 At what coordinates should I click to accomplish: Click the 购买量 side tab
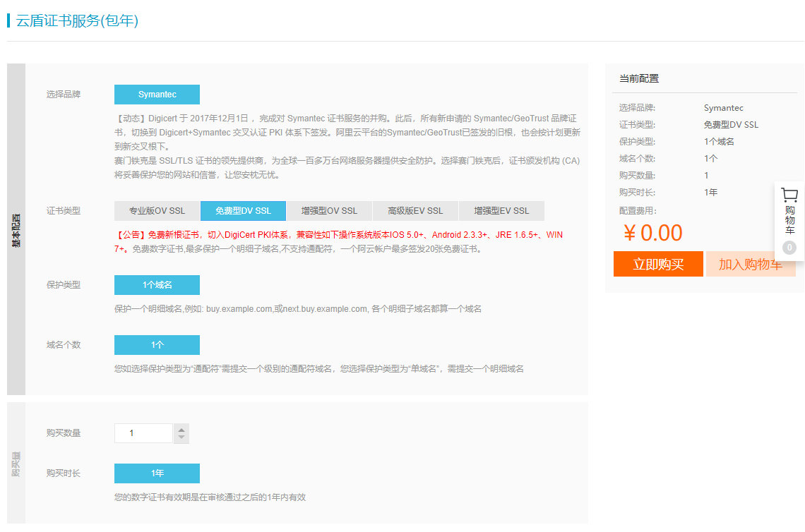point(16,464)
